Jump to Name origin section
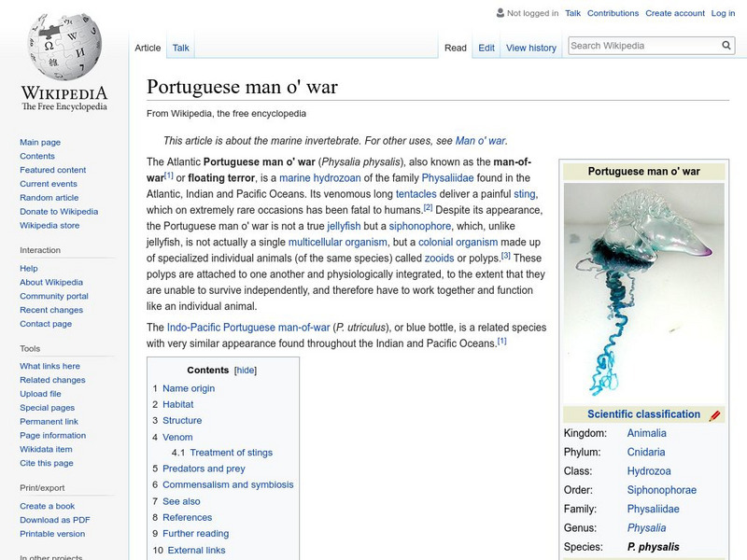Viewport: 747px width, 560px height. click(x=189, y=388)
